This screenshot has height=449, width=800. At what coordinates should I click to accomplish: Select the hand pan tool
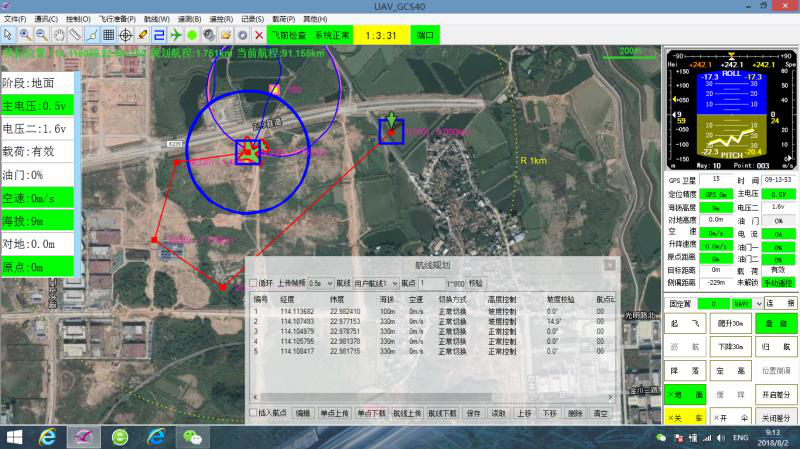(x=58, y=34)
